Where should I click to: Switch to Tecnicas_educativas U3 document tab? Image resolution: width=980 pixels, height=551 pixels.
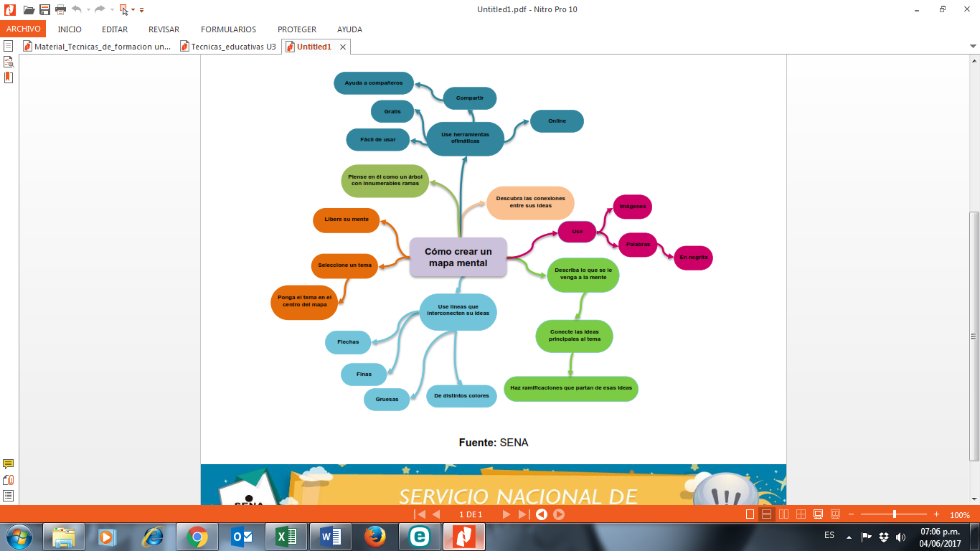[x=227, y=47]
